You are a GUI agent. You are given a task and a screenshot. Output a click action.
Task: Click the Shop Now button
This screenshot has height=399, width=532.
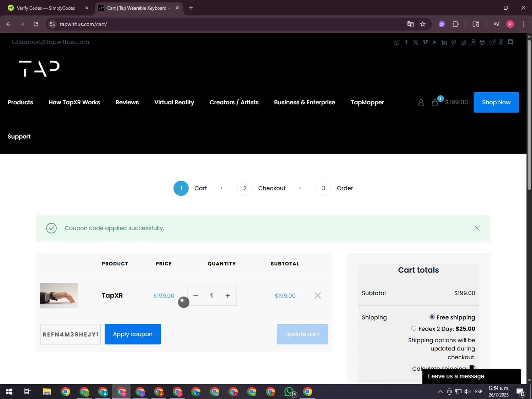point(496,102)
